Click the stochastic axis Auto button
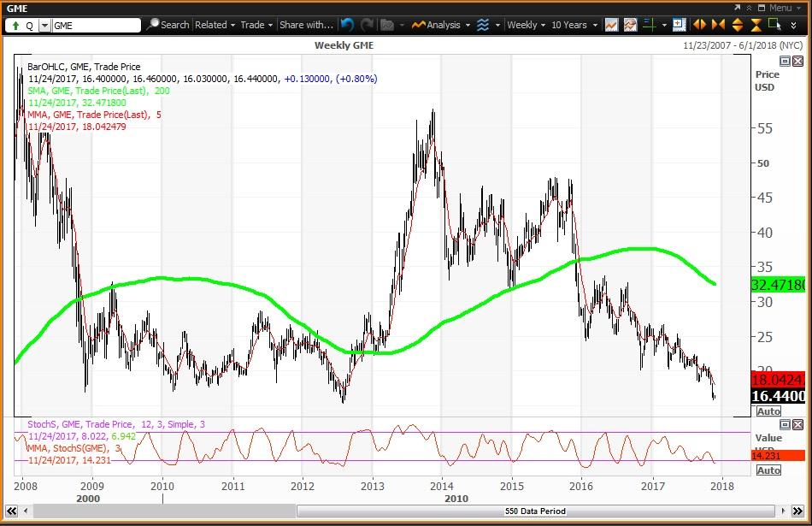Viewport: 812px width, 526px height. [x=768, y=470]
